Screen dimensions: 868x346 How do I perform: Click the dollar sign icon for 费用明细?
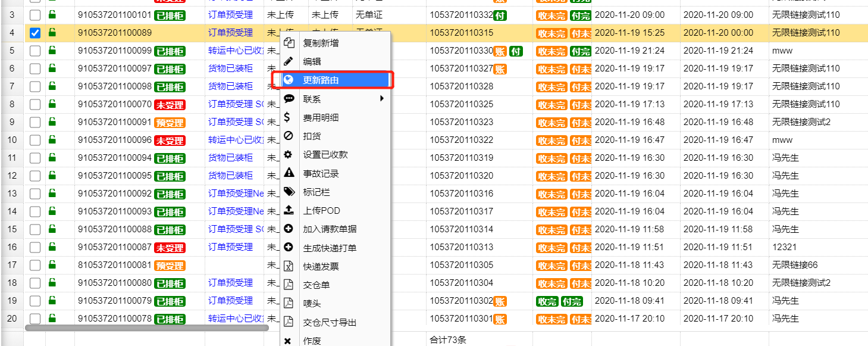coord(288,117)
